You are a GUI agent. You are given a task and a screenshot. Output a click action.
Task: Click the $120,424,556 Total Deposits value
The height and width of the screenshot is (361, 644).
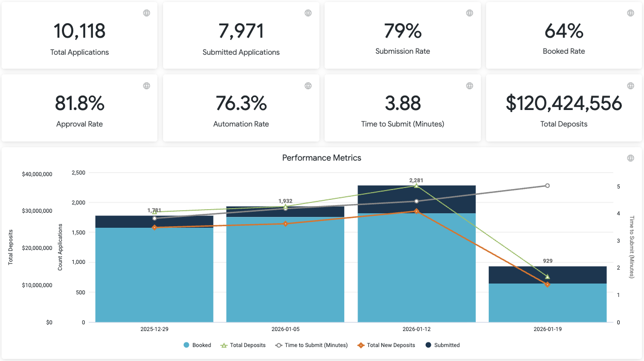coord(564,104)
